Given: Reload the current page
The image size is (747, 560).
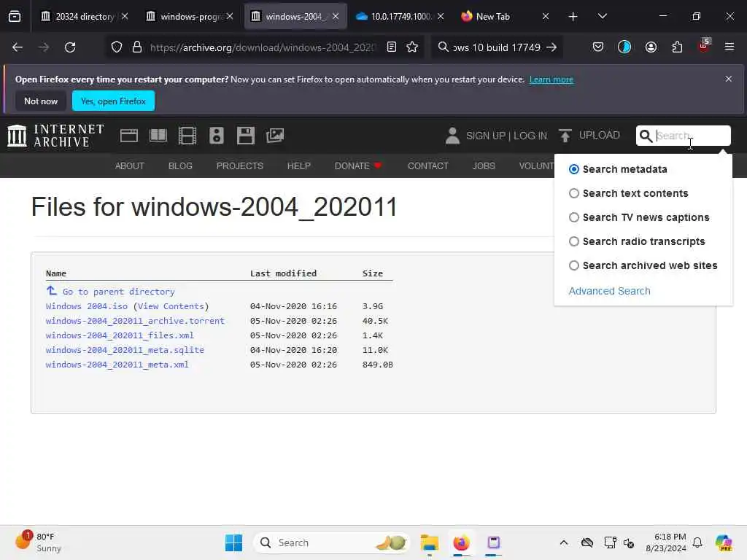Looking at the screenshot, I should [x=70, y=47].
